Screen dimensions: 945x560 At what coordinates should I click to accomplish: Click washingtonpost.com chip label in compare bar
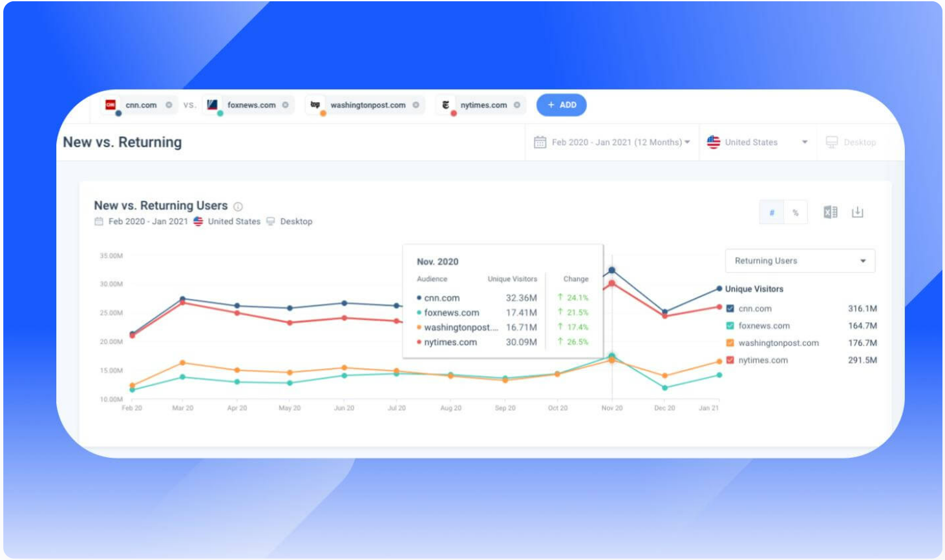[x=368, y=105]
